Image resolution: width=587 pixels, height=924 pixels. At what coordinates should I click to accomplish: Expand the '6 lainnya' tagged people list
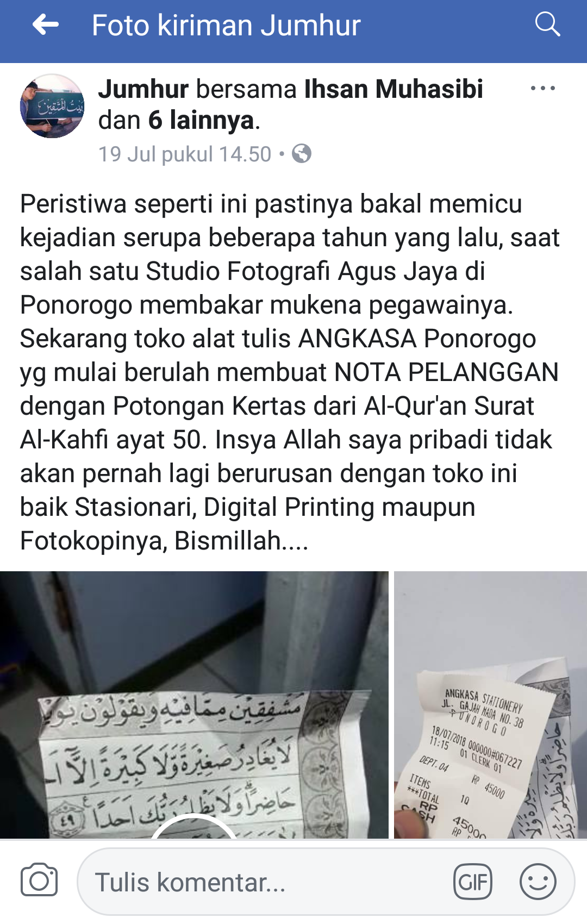tap(201, 120)
